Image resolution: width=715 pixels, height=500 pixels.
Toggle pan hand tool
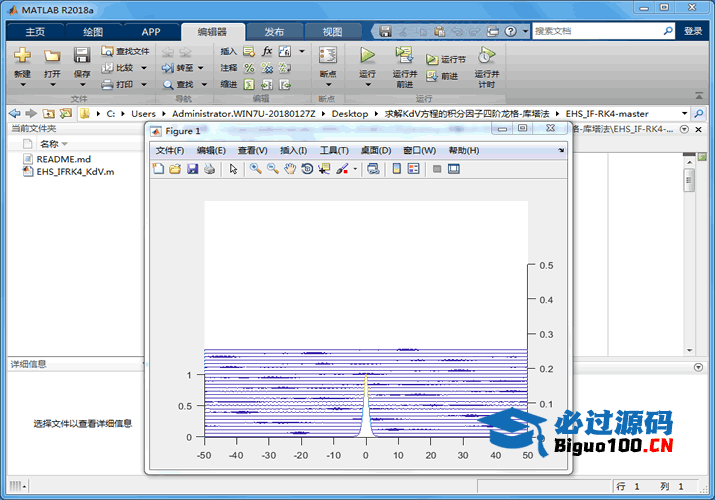(x=290, y=169)
